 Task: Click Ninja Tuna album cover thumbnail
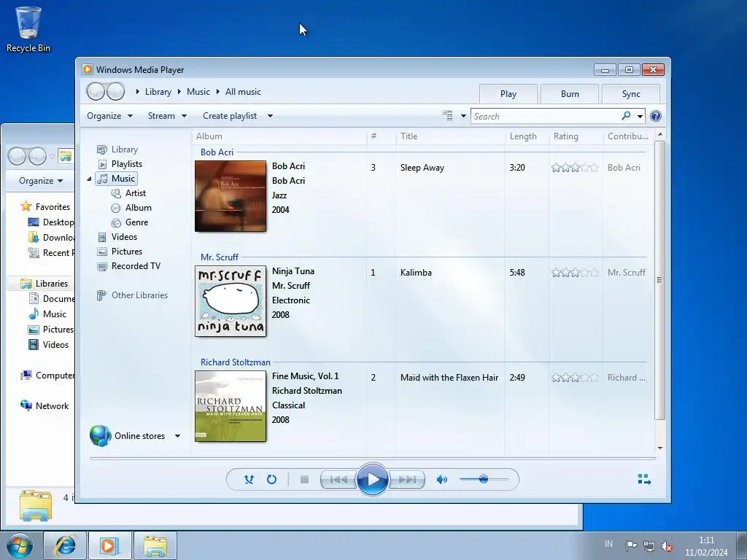(x=231, y=301)
